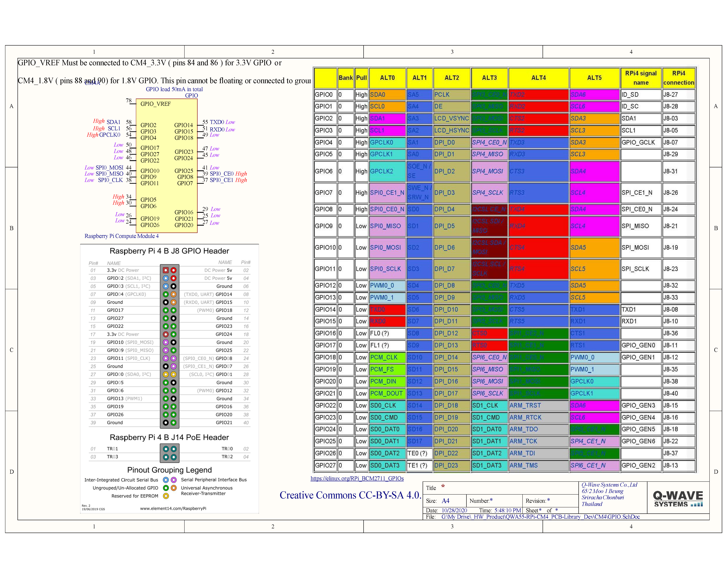Select the FL0 (?) cell in GPIO16 row
This screenshot has width=728, height=579.
click(x=387, y=333)
